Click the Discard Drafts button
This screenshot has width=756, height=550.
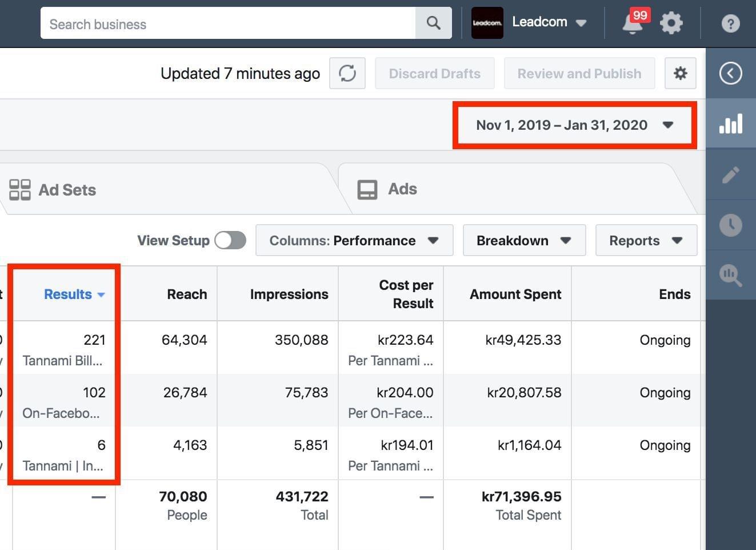(435, 73)
